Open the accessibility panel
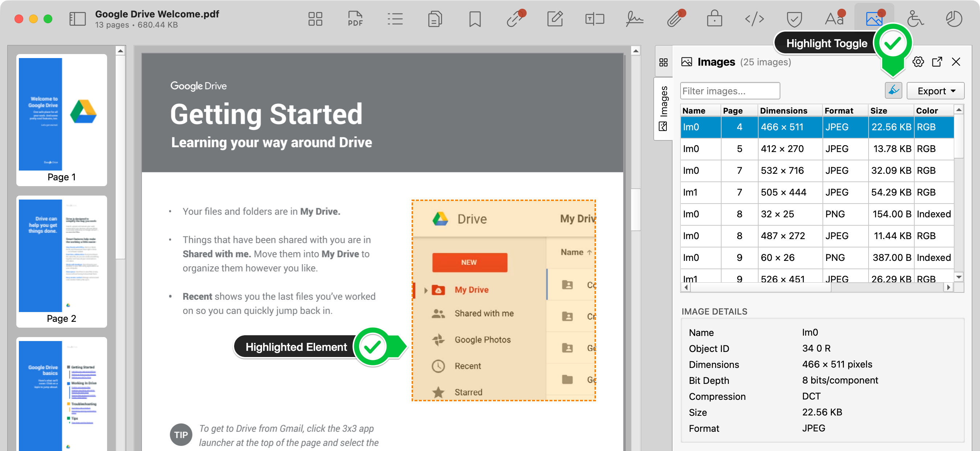 [x=915, y=19]
